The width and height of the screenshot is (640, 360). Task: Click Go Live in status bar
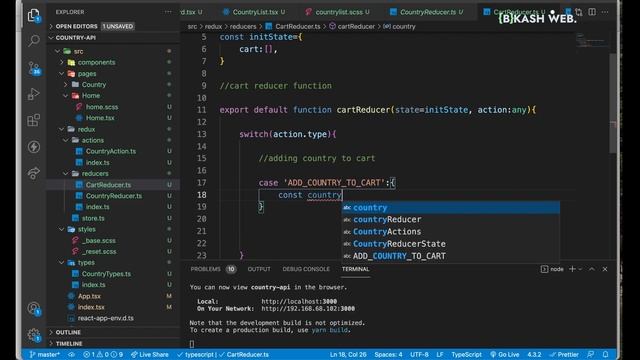(504, 354)
